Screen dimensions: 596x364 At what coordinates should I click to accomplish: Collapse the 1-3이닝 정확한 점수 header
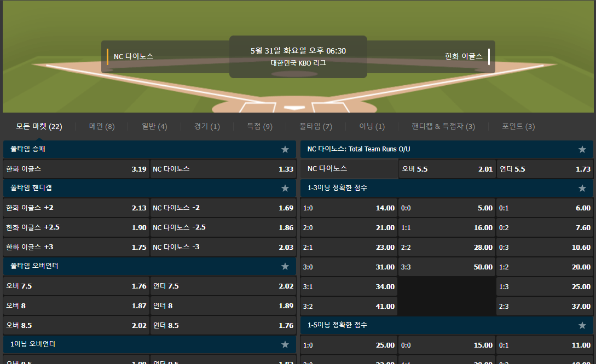pos(447,188)
